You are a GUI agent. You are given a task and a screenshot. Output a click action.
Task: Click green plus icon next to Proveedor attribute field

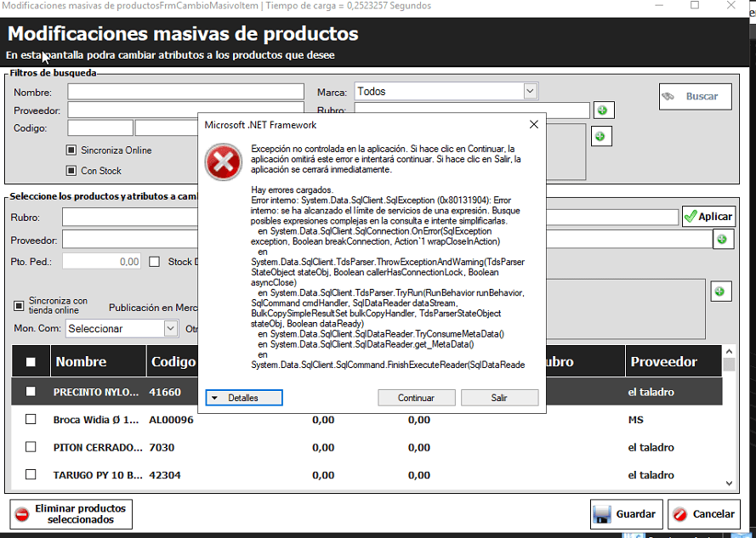point(721,240)
